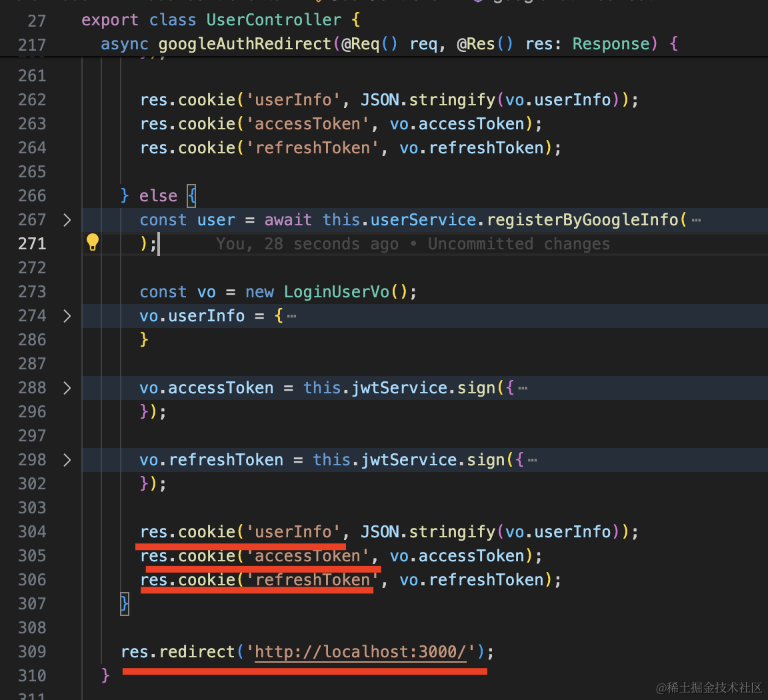Expand the folded vo.accessToken block at line 288
Viewport: 768px width, 700px height.
point(67,388)
